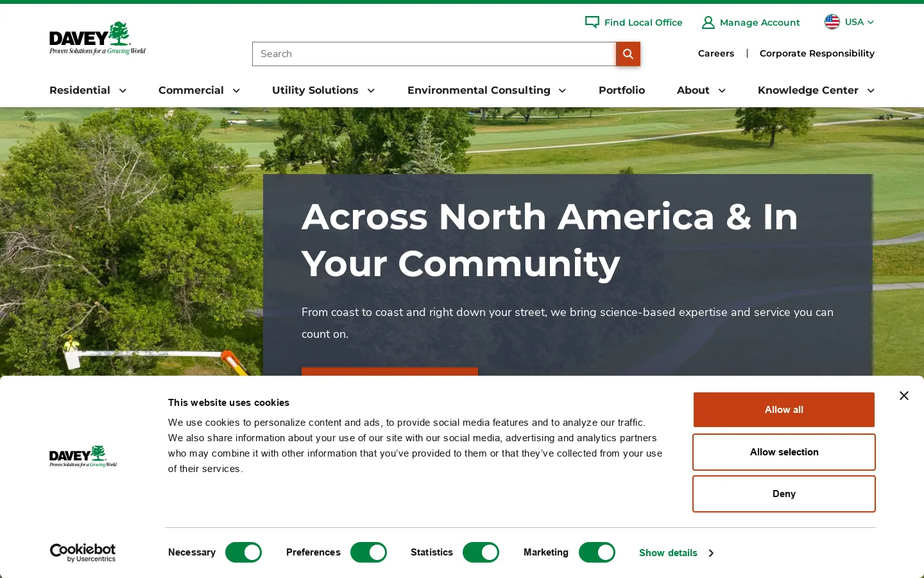Click the Davey logo in cookie banner
The width and height of the screenshot is (924, 578).
[83, 457]
